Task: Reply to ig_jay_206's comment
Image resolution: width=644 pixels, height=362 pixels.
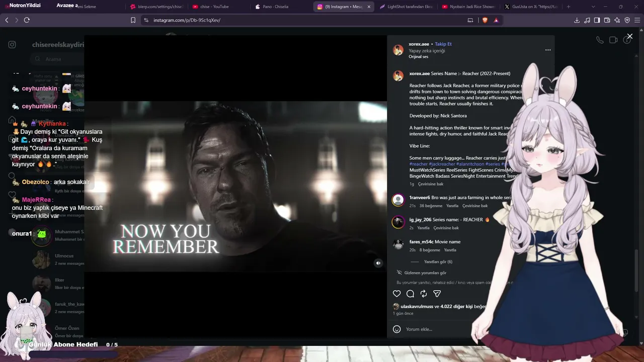Action: (x=424, y=228)
